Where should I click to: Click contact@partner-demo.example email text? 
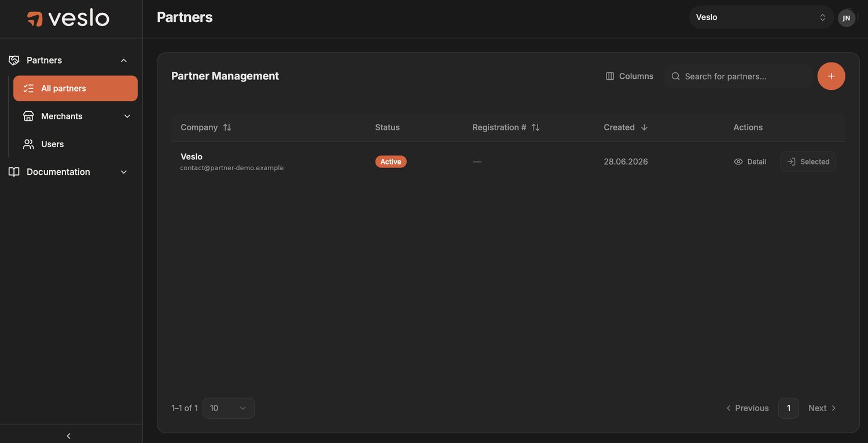pos(232,168)
